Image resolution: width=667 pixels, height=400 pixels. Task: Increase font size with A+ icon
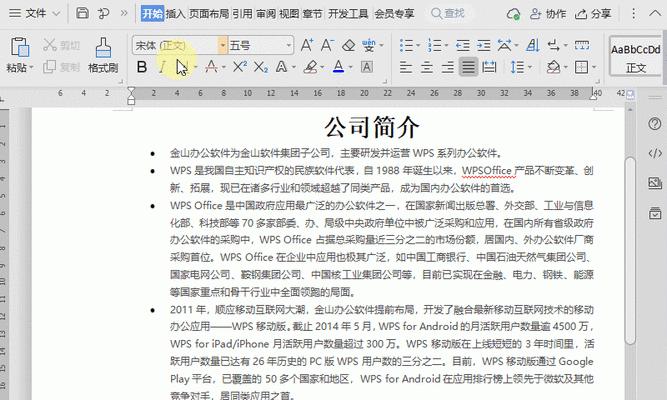307,45
